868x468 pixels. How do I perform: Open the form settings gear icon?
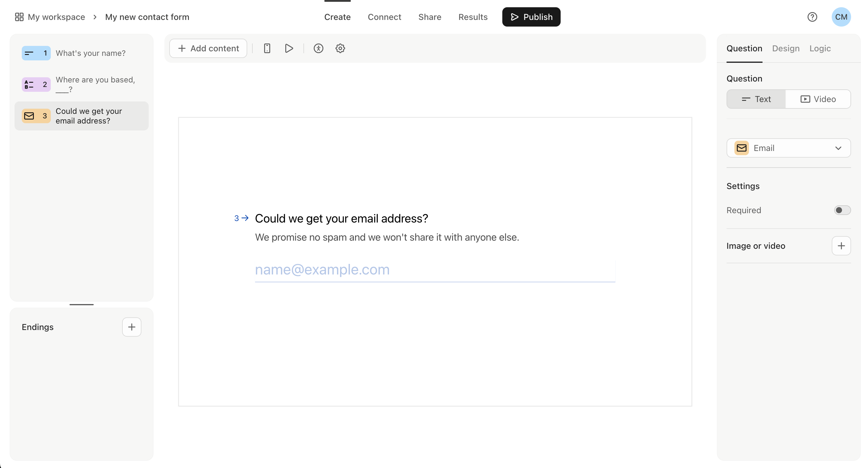(340, 48)
